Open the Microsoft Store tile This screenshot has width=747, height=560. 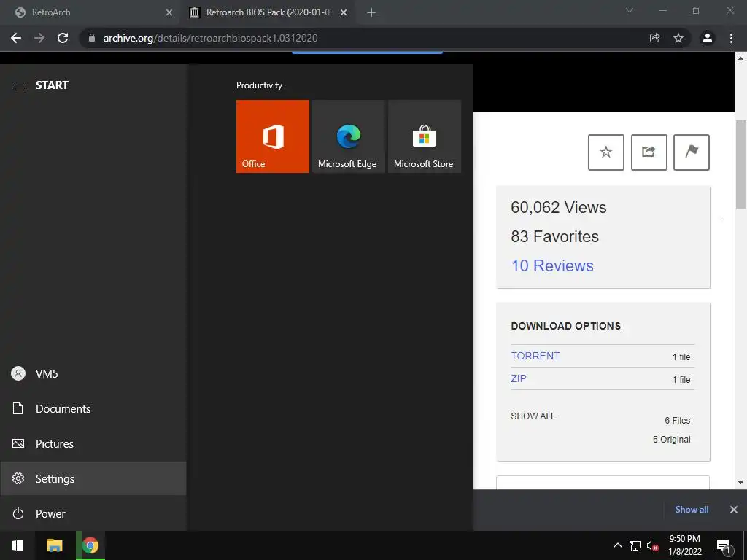[425, 136]
